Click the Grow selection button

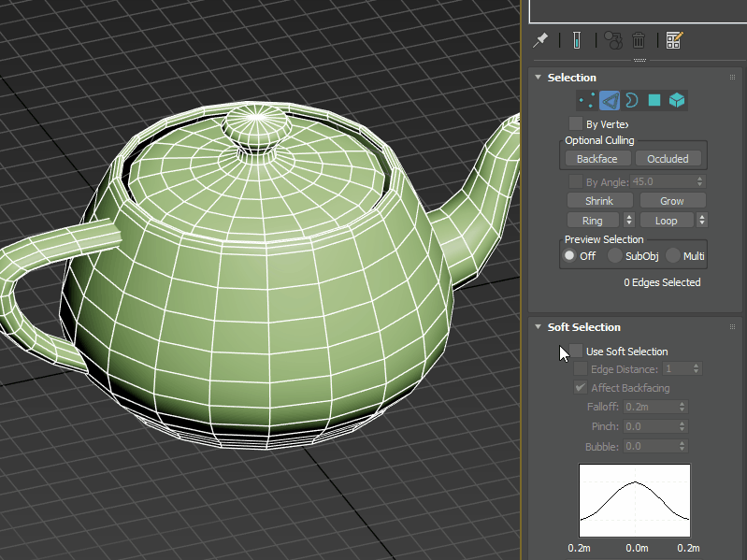pyautogui.click(x=672, y=201)
